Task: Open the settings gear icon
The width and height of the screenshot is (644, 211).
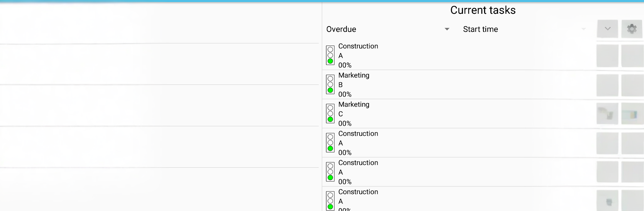Action: (632, 29)
